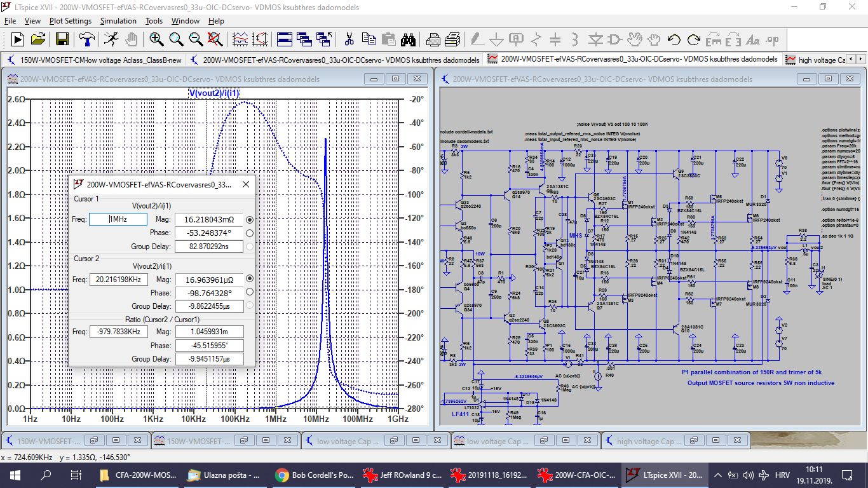Click Cursor 1 Mag value 16.218043mΩ
The width and height of the screenshot is (868, 488).
click(x=209, y=219)
